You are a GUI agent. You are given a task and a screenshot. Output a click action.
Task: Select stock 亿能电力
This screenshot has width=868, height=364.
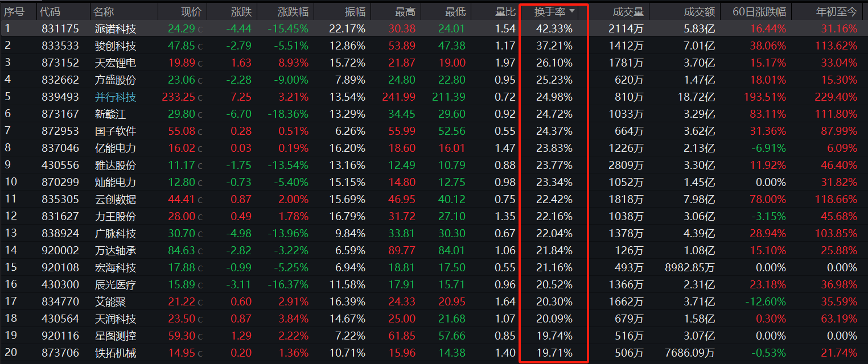pyautogui.click(x=116, y=148)
